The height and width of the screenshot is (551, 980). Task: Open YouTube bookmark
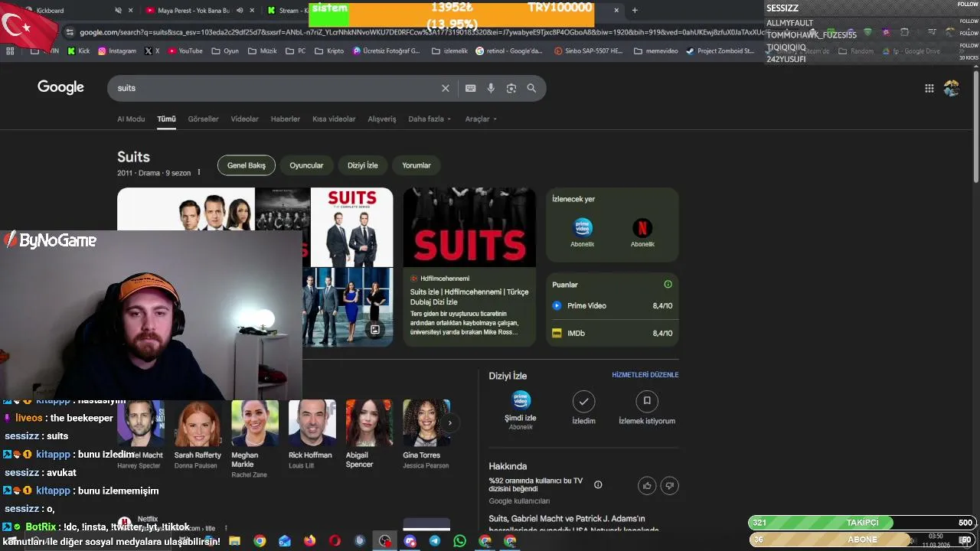(x=185, y=51)
